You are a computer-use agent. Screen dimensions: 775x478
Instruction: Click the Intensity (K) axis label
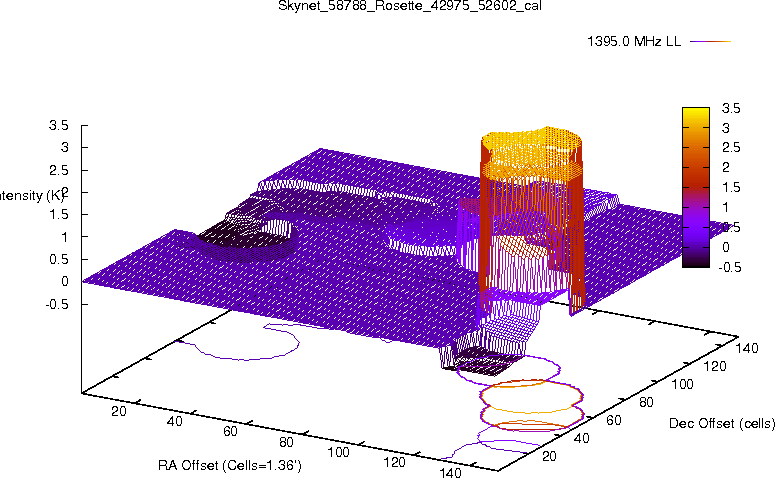31,195
